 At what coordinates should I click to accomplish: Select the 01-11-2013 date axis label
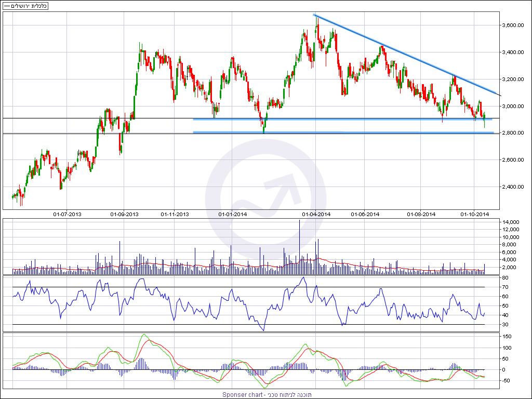point(175,214)
